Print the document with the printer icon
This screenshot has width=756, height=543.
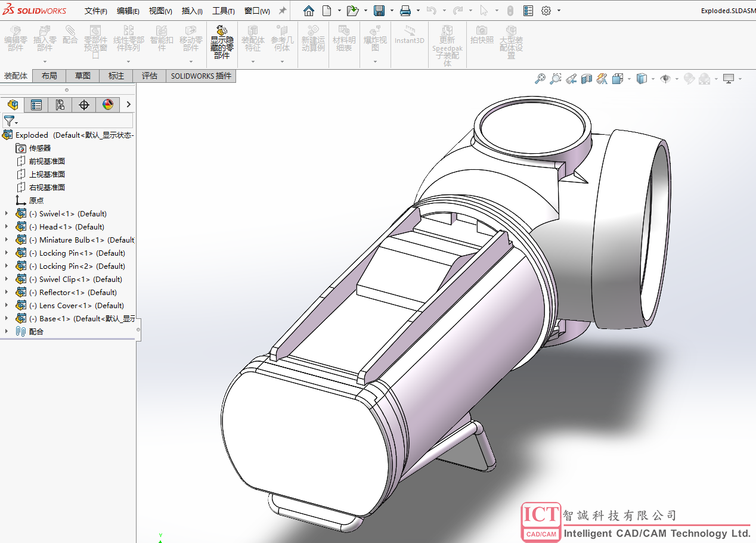click(x=405, y=11)
